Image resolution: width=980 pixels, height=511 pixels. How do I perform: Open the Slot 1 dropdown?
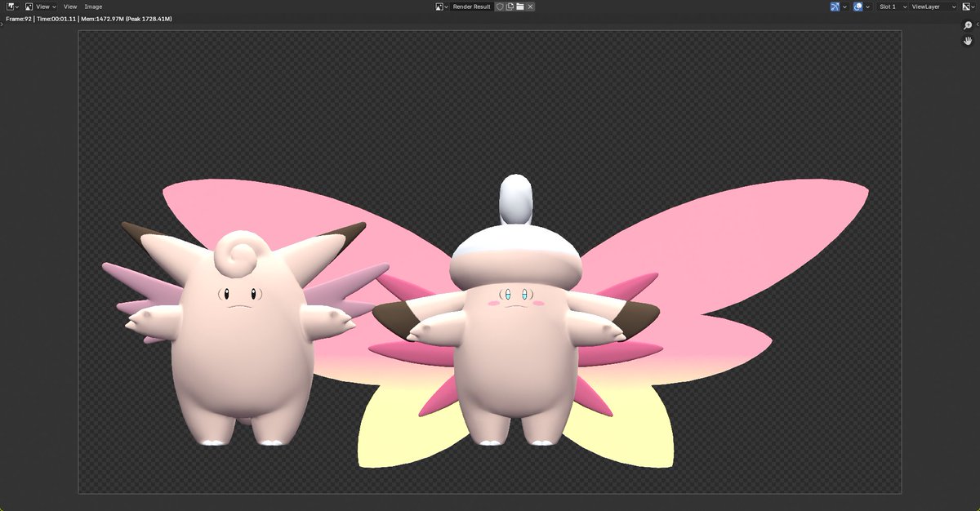pos(893,7)
